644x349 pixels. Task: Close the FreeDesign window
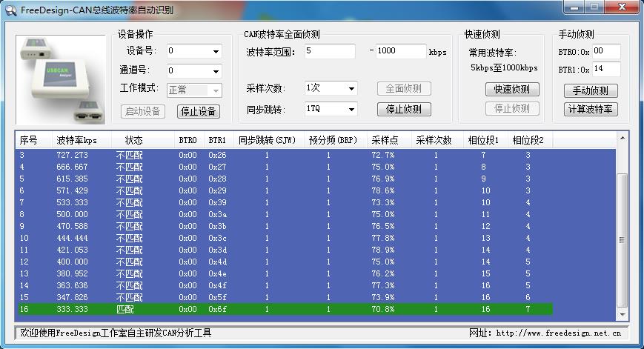[x=622, y=7]
